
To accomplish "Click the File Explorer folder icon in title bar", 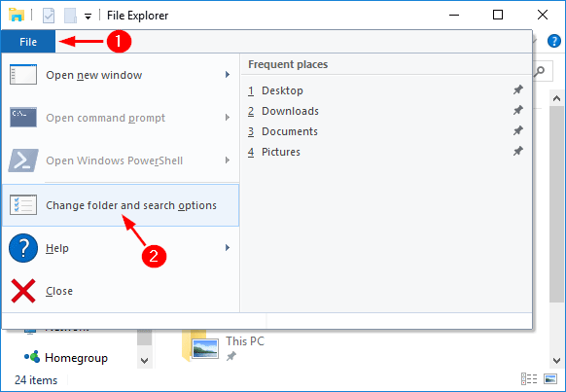I will point(17,16).
